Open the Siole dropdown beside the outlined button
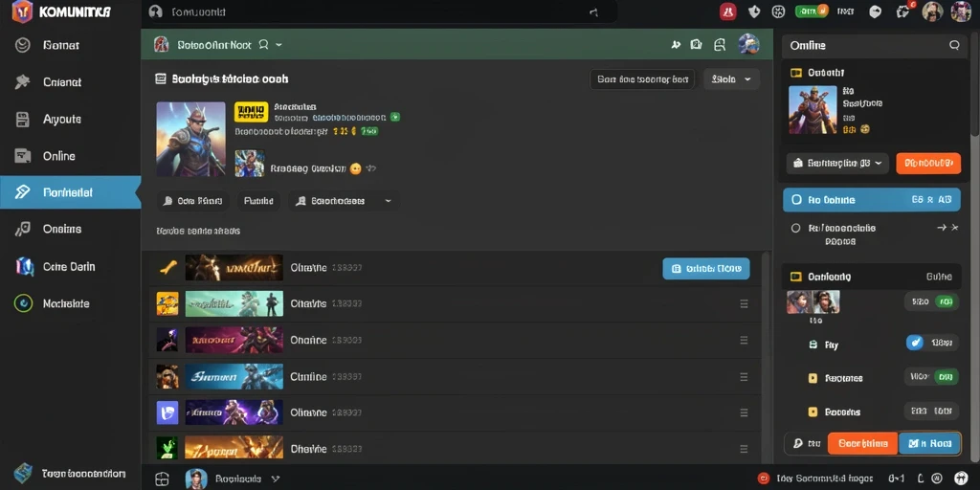The width and height of the screenshot is (980, 490). (731, 79)
